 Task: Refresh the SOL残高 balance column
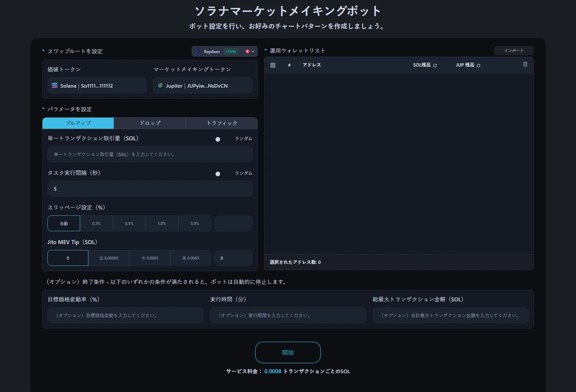click(435, 66)
